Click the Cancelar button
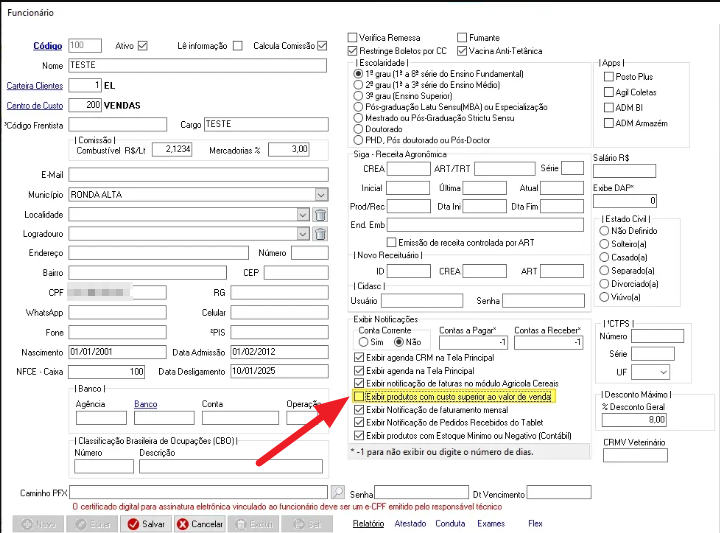 pyautogui.click(x=200, y=524)
